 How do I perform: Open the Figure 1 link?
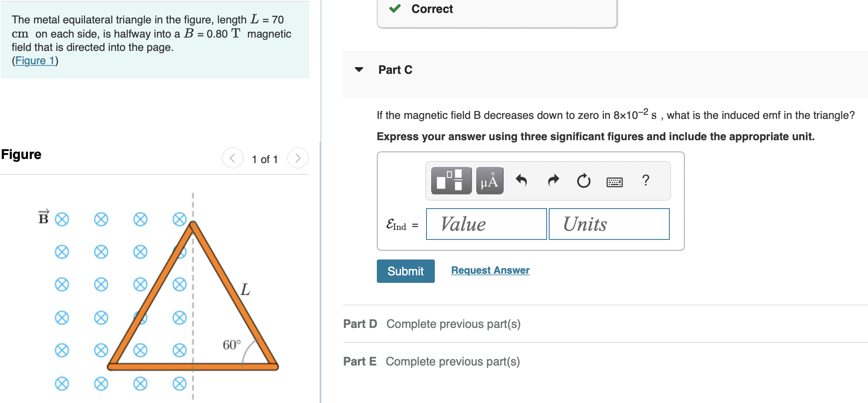[35, 60]
